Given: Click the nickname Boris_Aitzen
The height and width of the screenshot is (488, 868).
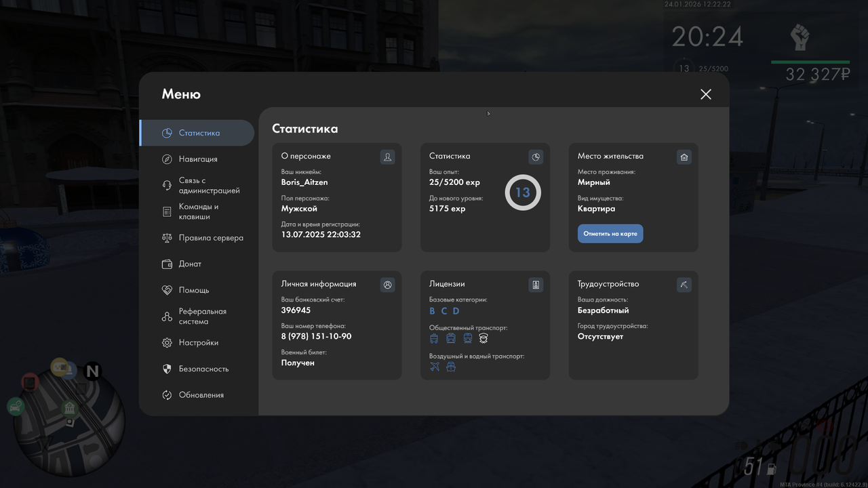Looking at the screenshot, I should (304, 182).
